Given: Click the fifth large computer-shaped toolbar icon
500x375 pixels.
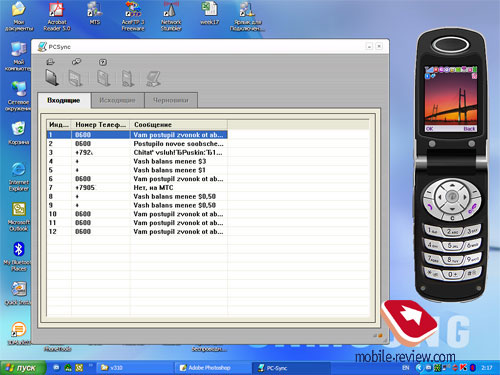Looking at the screenshot, I should tap(153, 79).
